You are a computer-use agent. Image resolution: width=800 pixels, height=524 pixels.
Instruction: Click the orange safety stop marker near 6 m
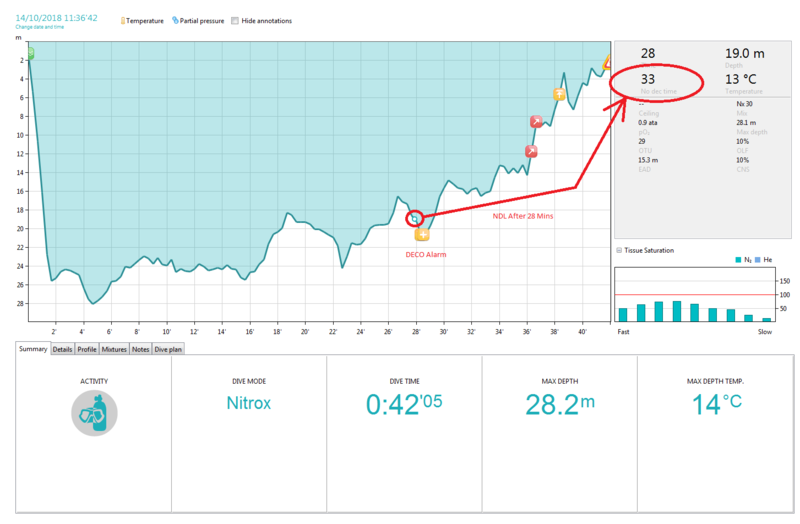pos(559,94)
